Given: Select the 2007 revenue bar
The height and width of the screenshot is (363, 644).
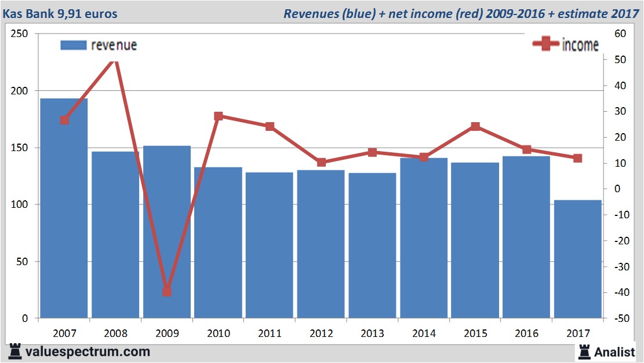Looking at the screenshot, I should coord(64,208).
